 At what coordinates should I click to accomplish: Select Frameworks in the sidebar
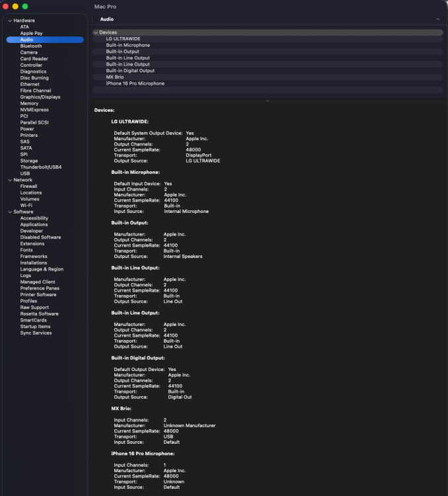pos(34,257)
